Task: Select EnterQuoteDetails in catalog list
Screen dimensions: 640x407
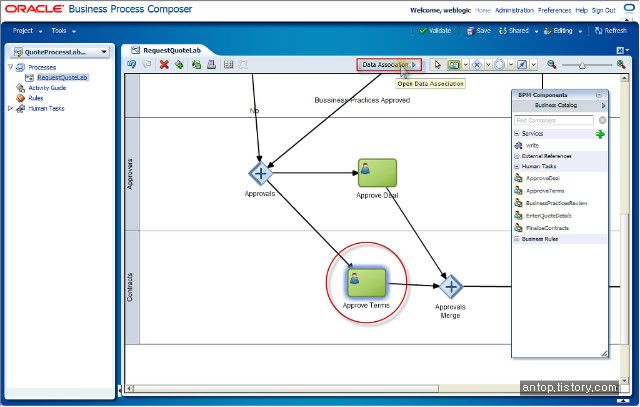Action: pos(549,216)
